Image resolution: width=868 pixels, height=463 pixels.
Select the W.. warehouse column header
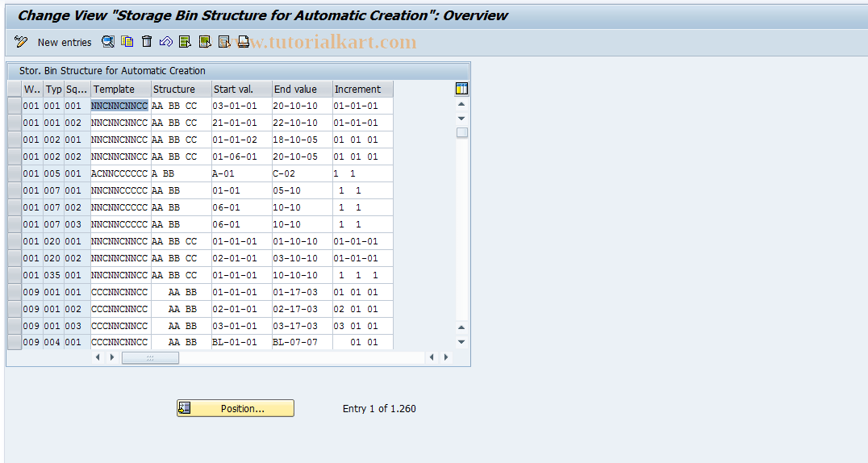tap(32, 89)
